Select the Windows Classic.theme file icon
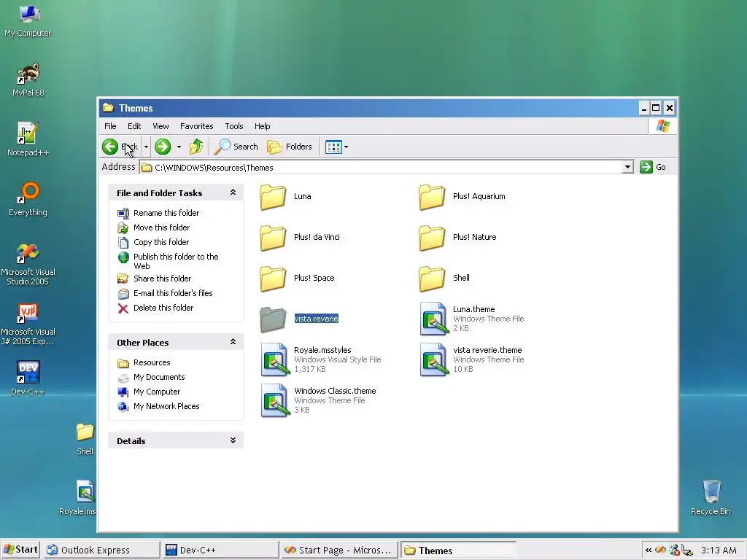The width and height of the screenshot is (747, 560). coord(275,400)
